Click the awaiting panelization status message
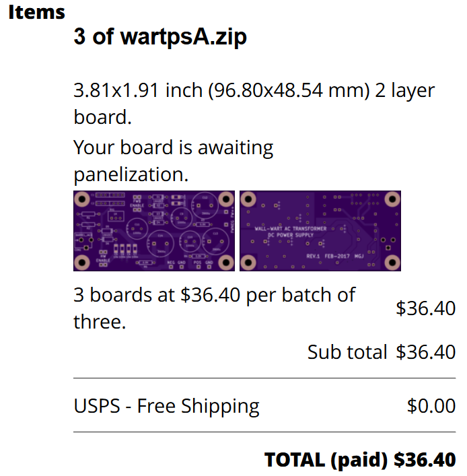 point(173,161)
